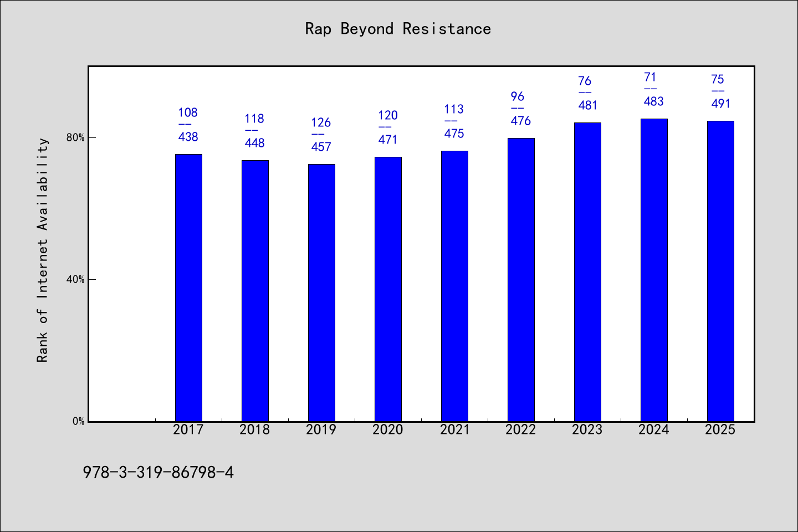Screen dimensions: 798x532
Task: Click the 2020 x-axis label
Action: pos(388,429)
